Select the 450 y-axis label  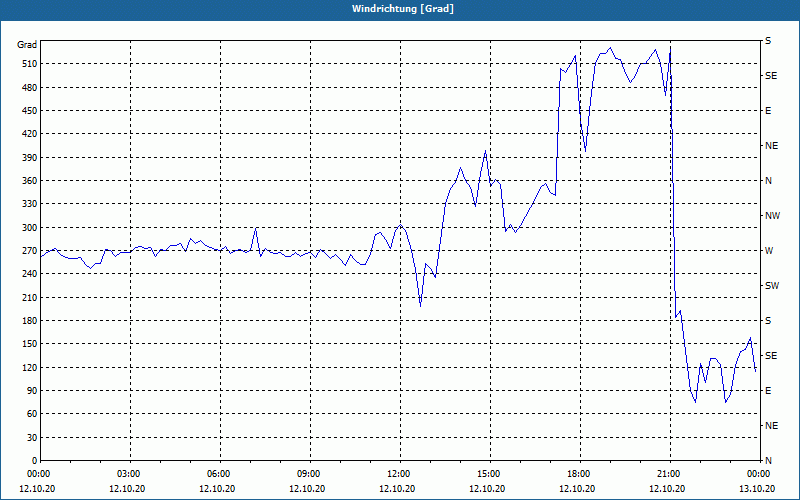(x=29, y=111)
